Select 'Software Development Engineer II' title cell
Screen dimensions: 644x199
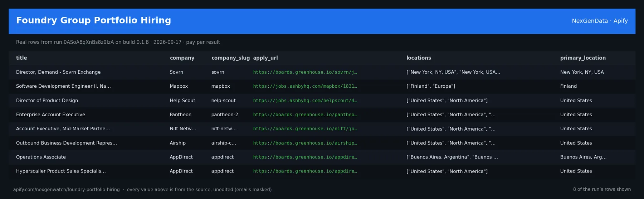click(x=63, y=86)
